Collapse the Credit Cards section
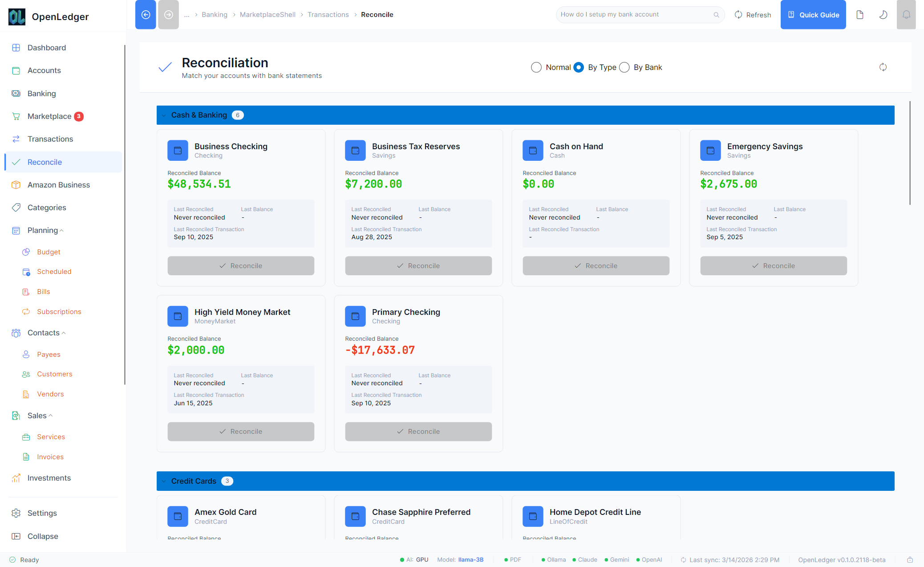The width and height of the screenshot is (924, 567). (164, 481)
